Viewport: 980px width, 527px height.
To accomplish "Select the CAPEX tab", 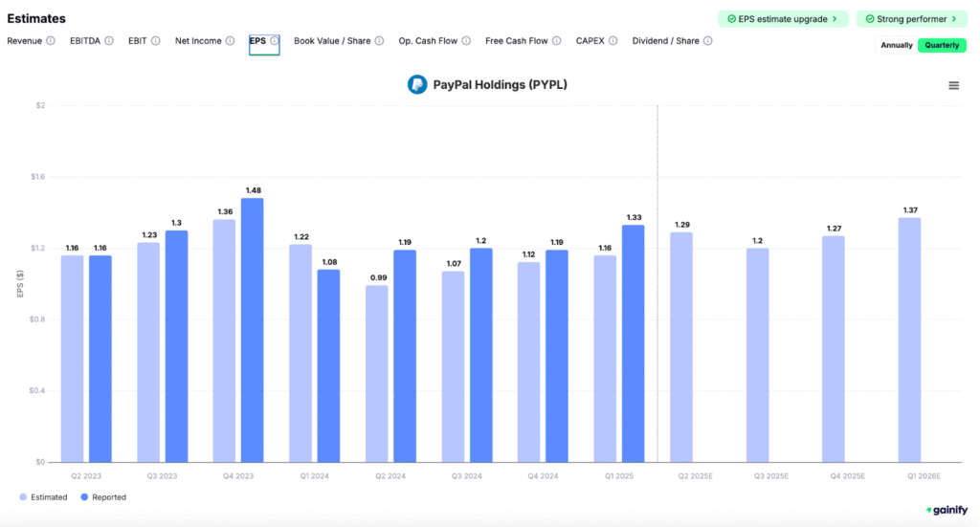I will click(x=590, y=41).
